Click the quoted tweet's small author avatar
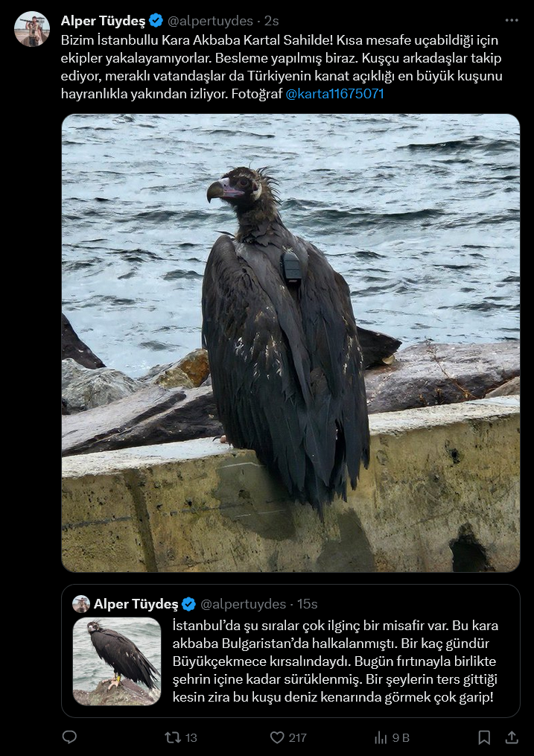Viewport: 534px width, 756px height. (81, 603)
